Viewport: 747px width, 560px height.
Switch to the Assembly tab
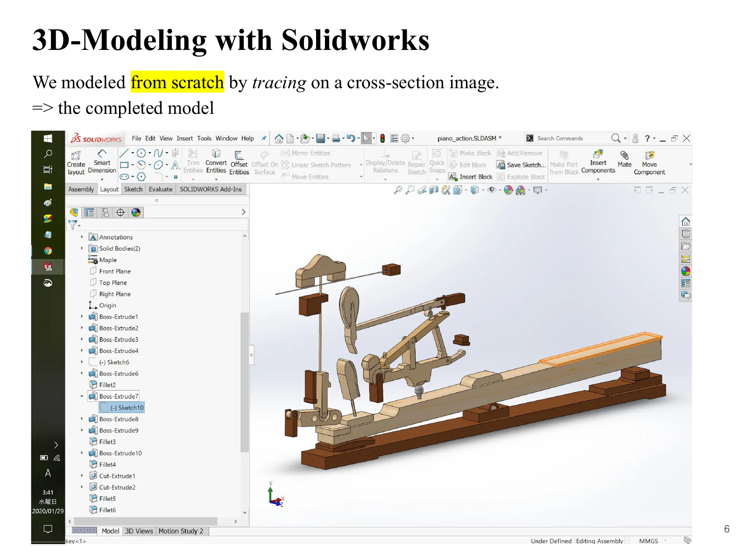point(81,189)
